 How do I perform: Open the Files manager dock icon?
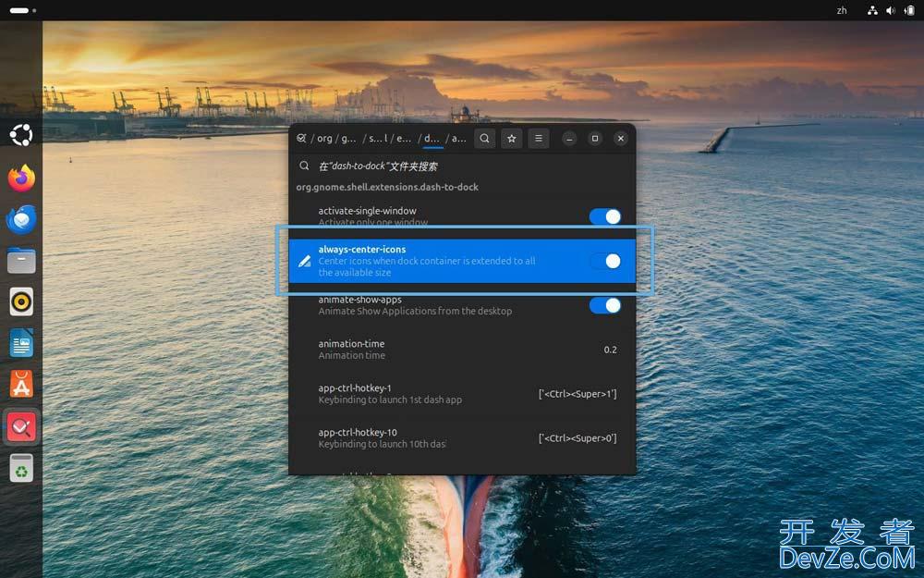[21, 261]
